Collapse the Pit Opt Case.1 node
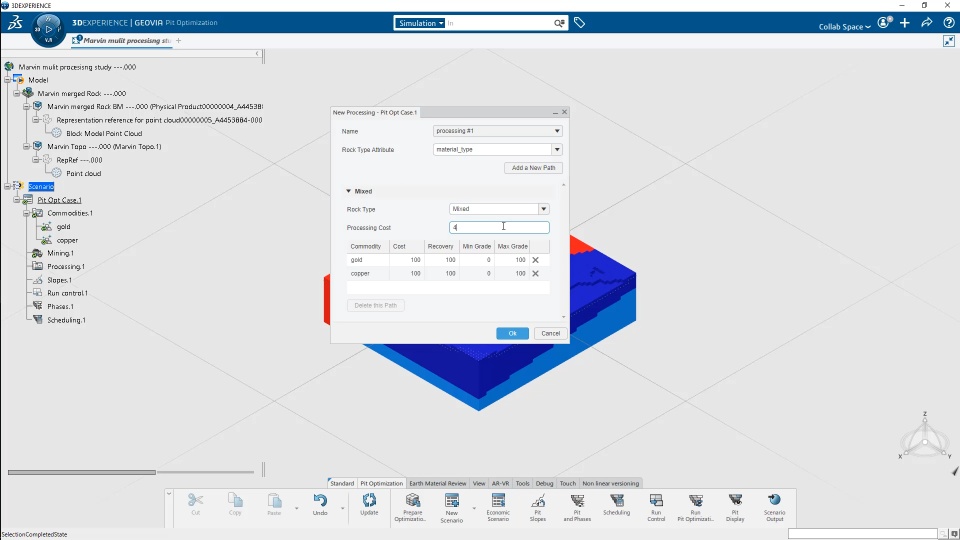 17,200
